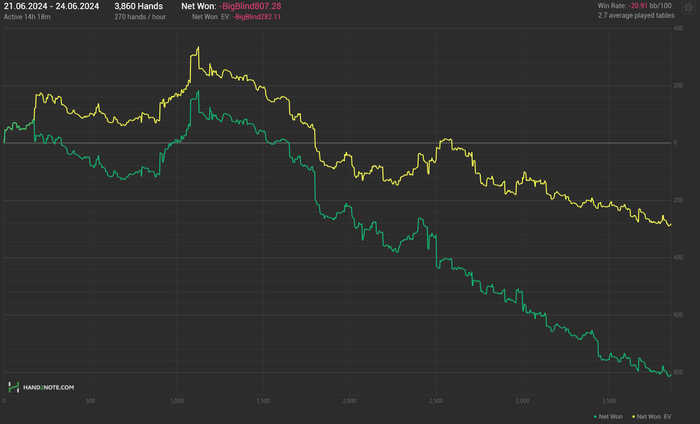This screenshot has width=700, height=424.
Task: Click the 800 y-axis label
Action: 678,372
